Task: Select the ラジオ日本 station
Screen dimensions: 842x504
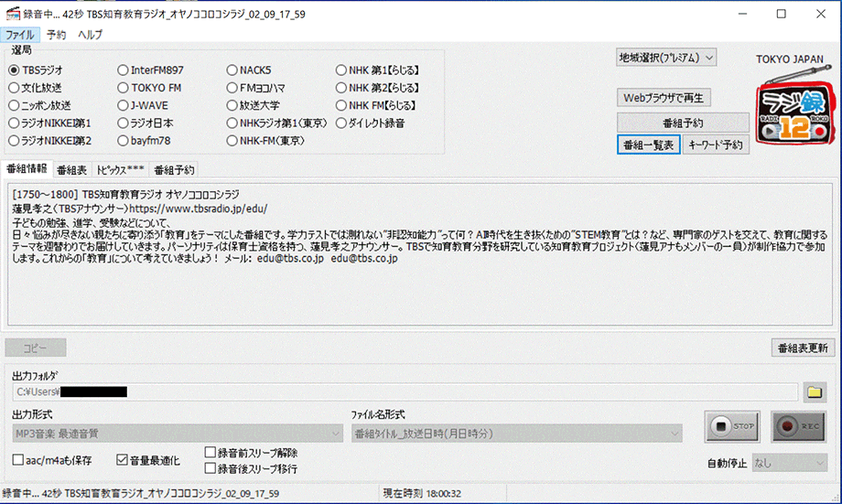Action: pyautogui.click(x=146, y=123)
